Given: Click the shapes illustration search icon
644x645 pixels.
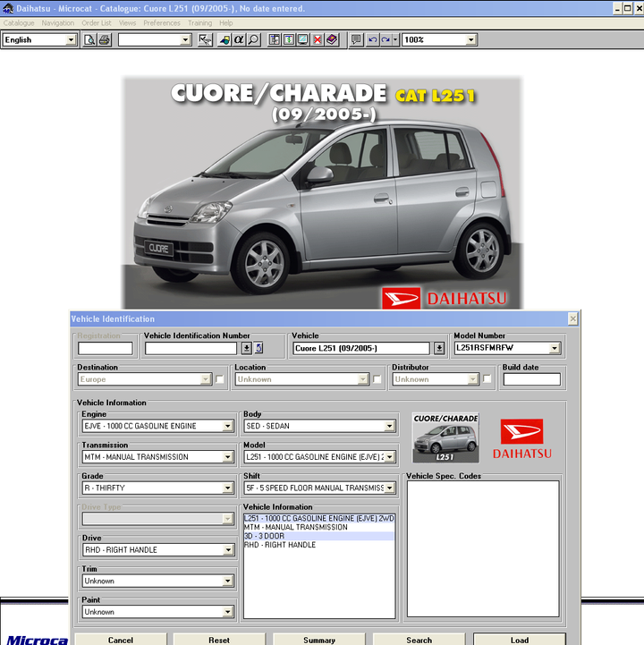Looking at the screenshot, I should [x=225, y=40].
